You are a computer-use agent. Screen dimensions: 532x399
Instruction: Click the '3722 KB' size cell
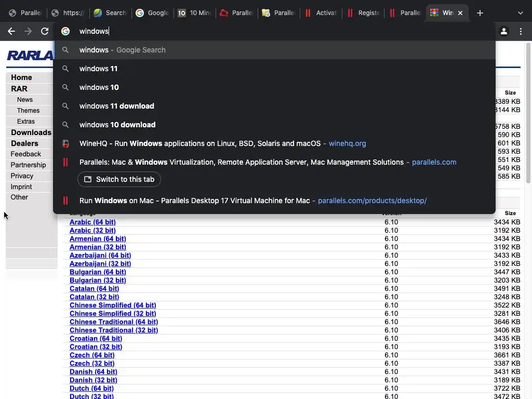[507, 388]
